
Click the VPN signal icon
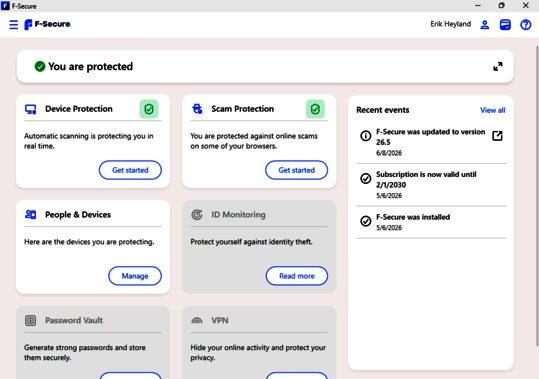tap(197, 321)
